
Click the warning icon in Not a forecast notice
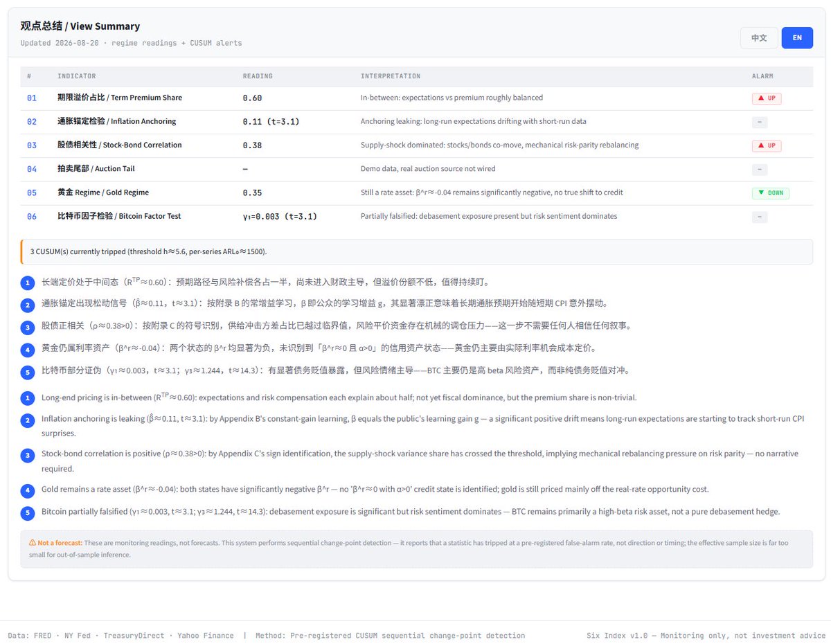tap(33, 543)
